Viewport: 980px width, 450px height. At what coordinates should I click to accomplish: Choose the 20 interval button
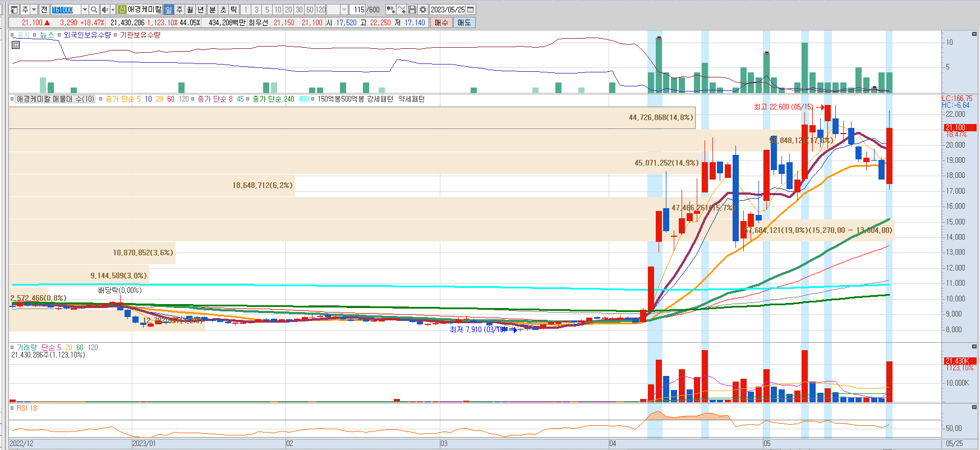point(288,10)
